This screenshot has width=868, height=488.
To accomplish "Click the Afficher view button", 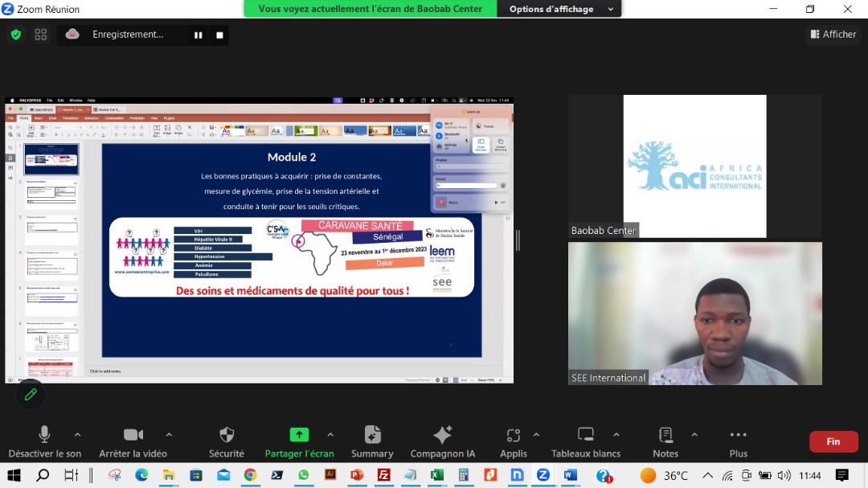I will pos(833,35).
